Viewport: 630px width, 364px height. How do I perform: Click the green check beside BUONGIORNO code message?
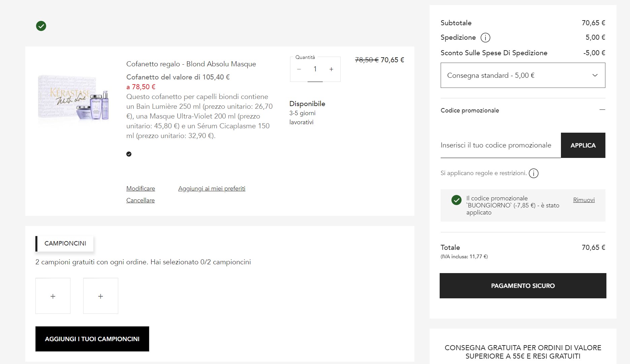pyautogui.click(x=456, y=200)
